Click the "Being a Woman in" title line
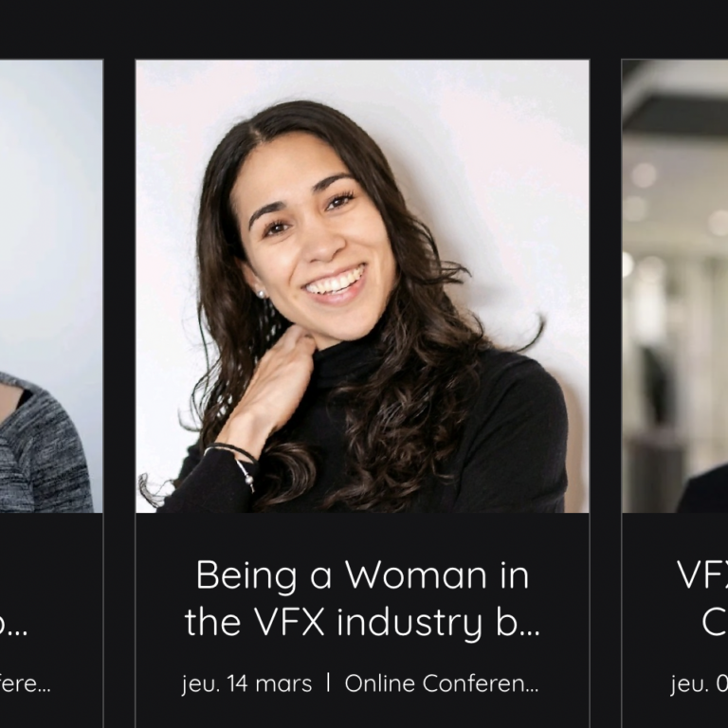The image size is (728, 728). (362, 574)
